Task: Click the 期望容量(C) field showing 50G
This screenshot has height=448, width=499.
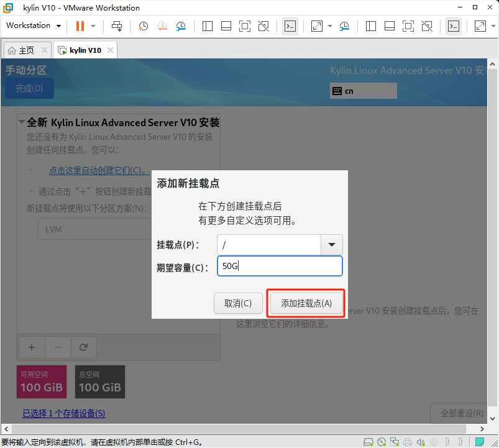Action: (280, 266)
